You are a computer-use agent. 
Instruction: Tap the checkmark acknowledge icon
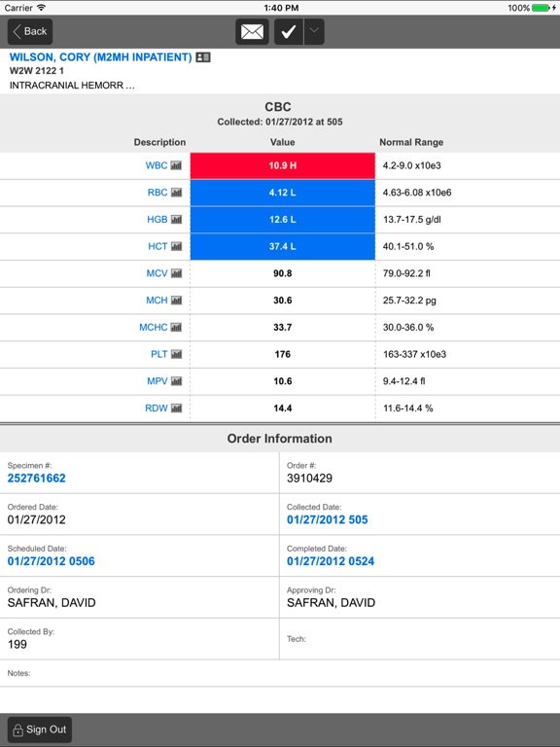(x=289, y=32)
